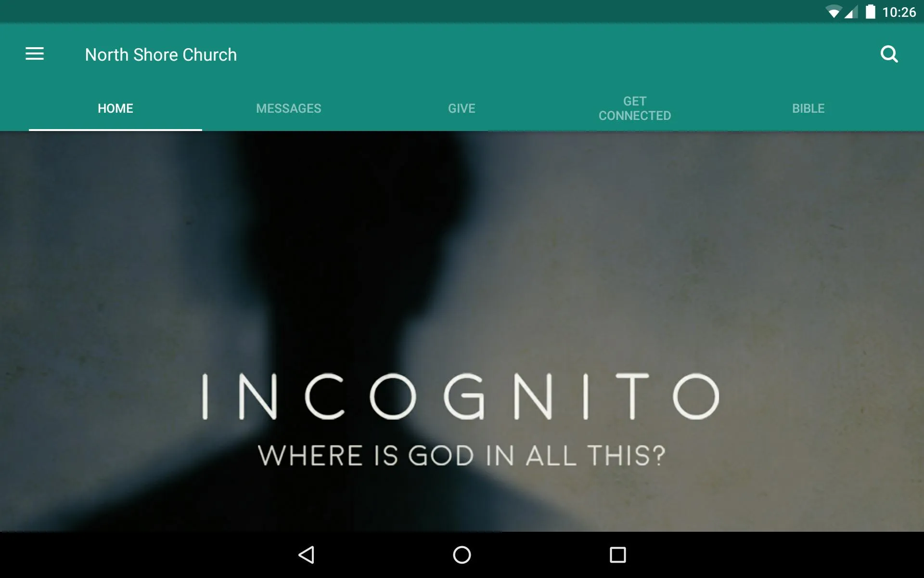Expand GET CONNECTED menu
The image size is (924, 578).
coord(635,107)
